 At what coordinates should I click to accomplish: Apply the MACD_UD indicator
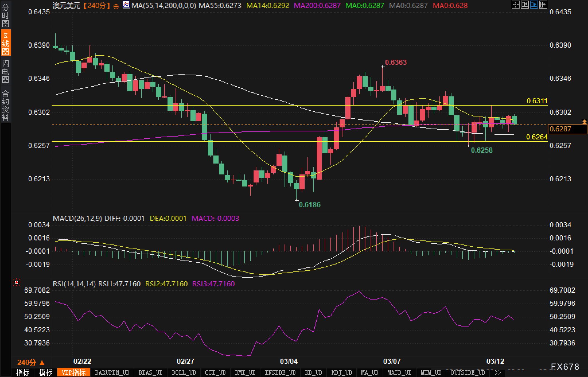point(399,373)
